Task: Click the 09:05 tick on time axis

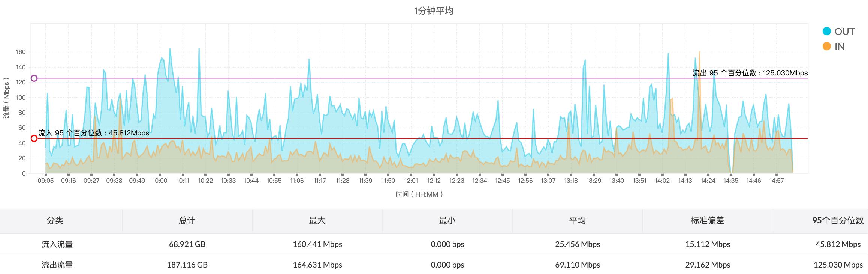Action: click(45, 181)
